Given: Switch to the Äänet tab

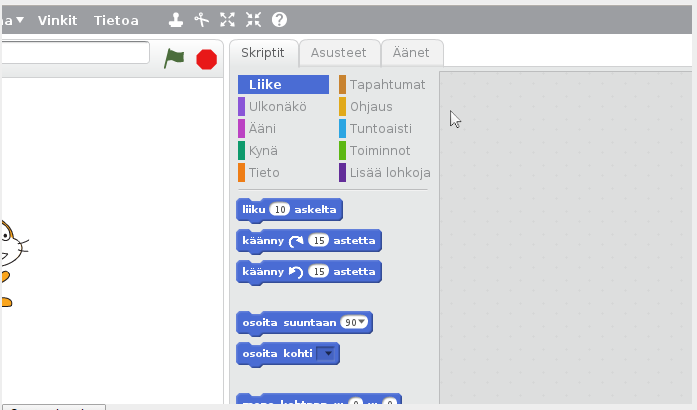Looking at the screenshot, I should point(412,53).
